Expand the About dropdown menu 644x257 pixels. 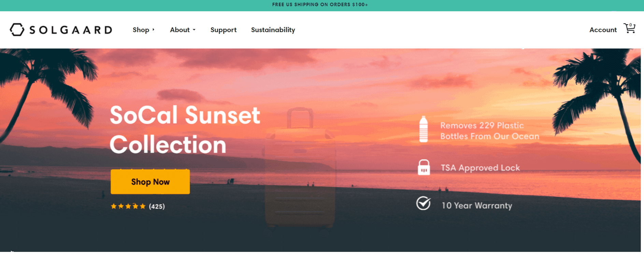point(183,30)
